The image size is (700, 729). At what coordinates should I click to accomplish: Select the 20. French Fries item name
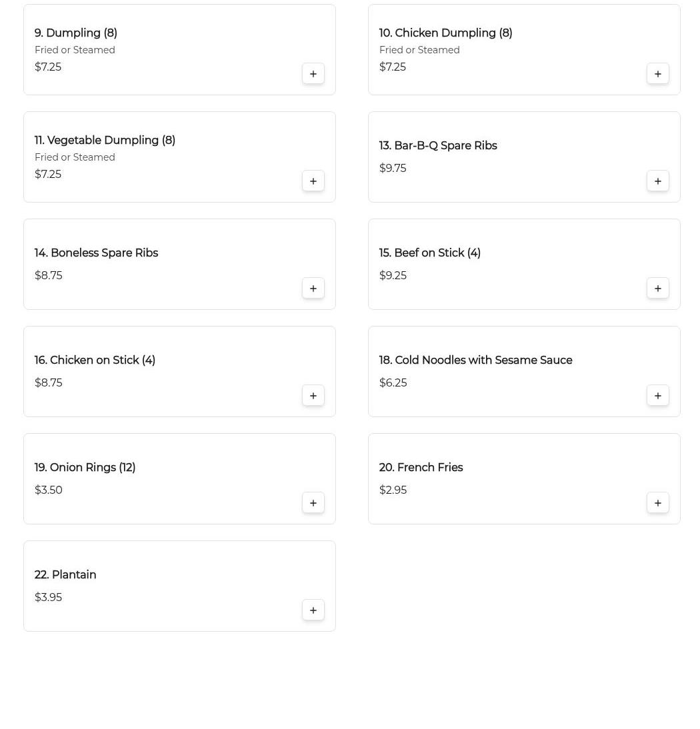421,468
